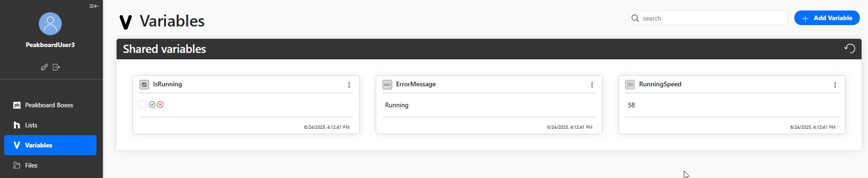The height and width of the screenshot is (178, 868).
Task: Click the magnifier icon in the search box
Action: pyautogui.click(x=635, y=18)
